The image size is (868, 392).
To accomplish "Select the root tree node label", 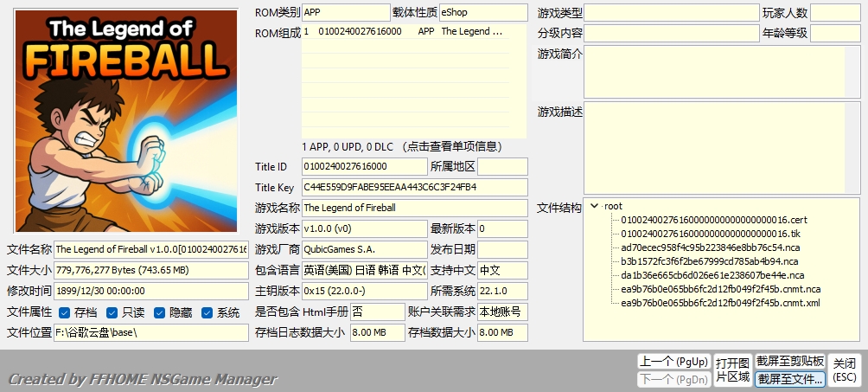I will (x=613, y=206).
